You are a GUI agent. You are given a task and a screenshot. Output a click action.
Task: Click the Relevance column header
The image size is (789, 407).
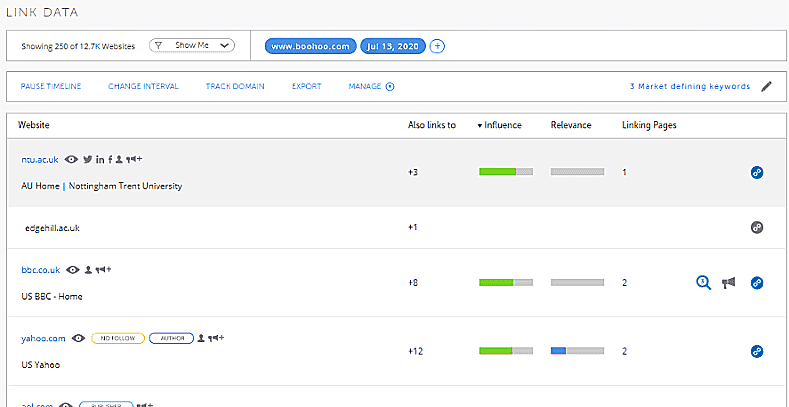click(x=571, y=125)
